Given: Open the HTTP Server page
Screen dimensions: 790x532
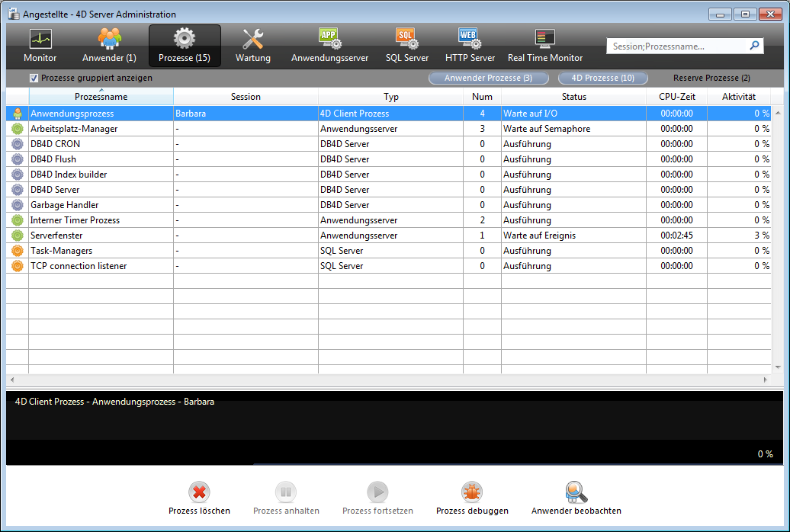Looking at the screenshot, I should [470, 39].
